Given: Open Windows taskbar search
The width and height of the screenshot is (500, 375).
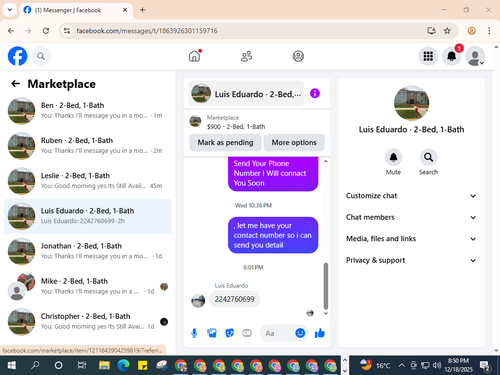Looking at the screenshot, I should tap(35, 365).
